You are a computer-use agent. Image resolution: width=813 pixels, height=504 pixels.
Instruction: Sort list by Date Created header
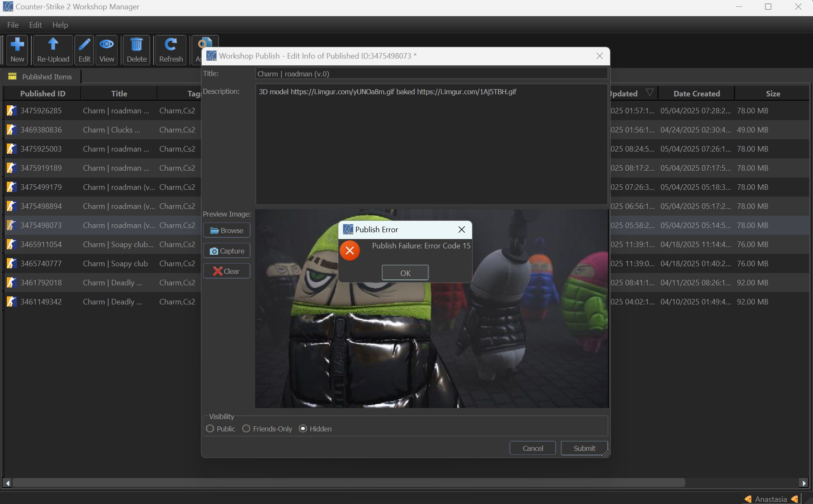pyautogui.click(x=696, y=93)
